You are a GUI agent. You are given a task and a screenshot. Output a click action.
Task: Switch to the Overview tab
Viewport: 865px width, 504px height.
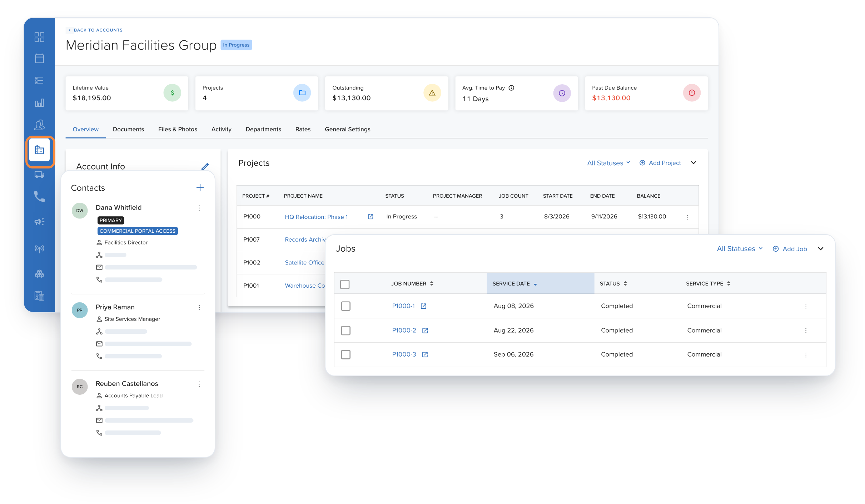coord(85,129)
